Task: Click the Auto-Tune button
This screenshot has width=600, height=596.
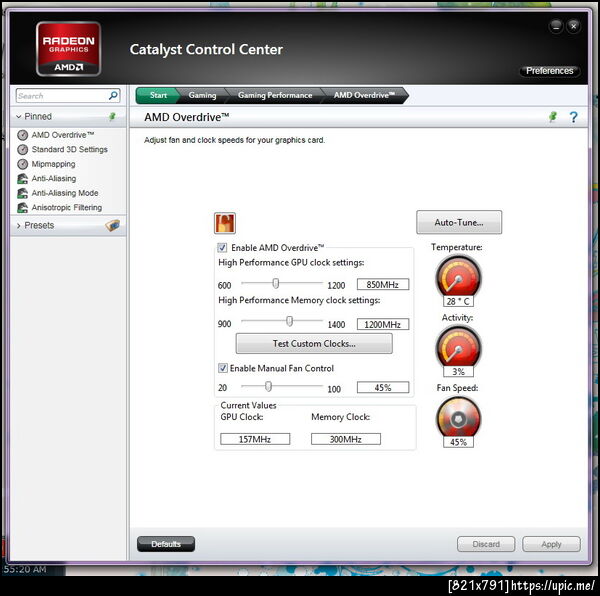Action: [x=459, y=222]
